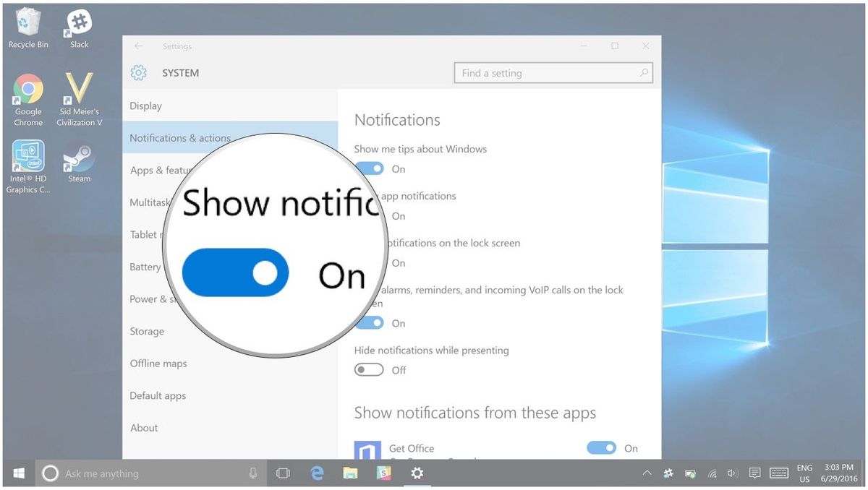868x490 pixels.
Task: Disable Show me tips about Windows
Action: click(370, 168)
